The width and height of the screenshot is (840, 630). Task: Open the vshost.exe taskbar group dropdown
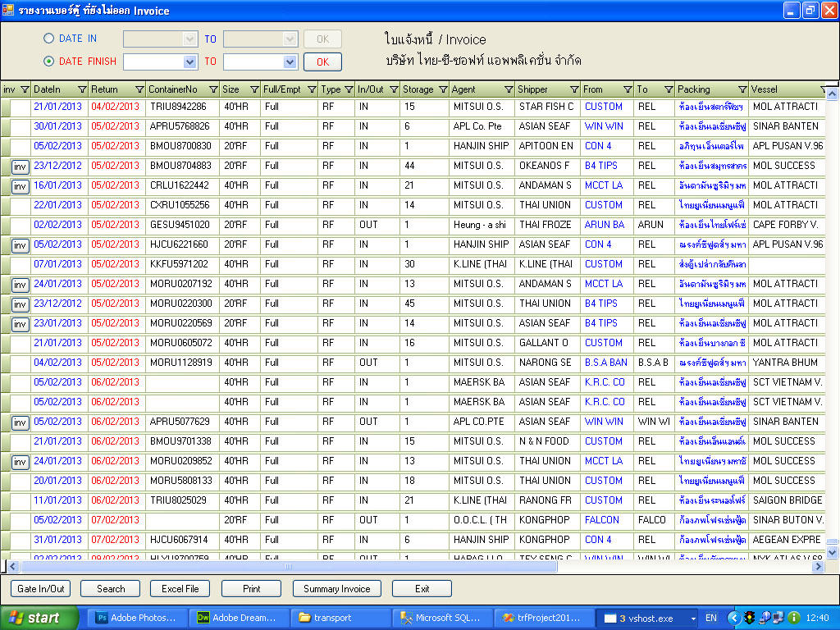pos(694,619)
